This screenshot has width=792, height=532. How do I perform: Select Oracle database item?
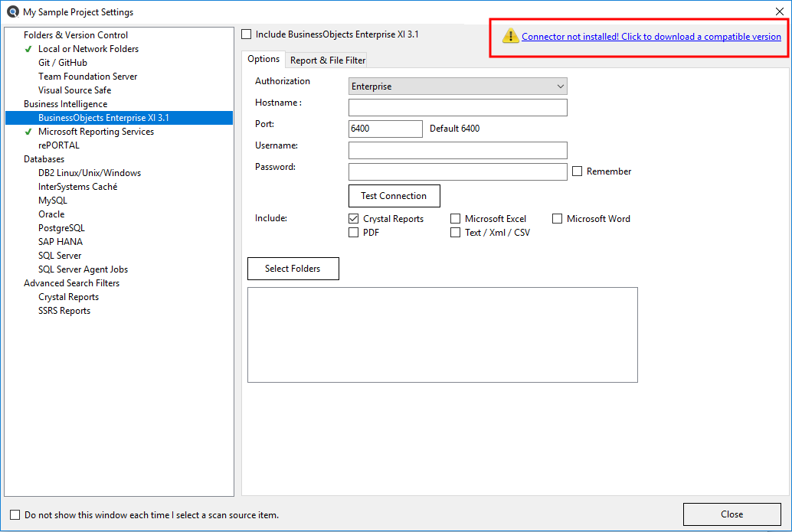pos(51,214)
